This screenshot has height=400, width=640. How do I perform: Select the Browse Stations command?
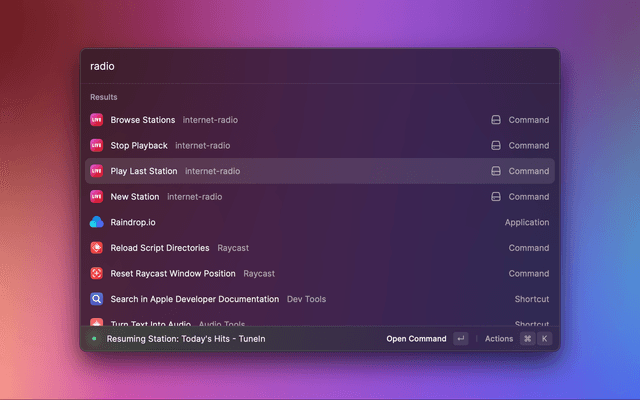point(143,120)
